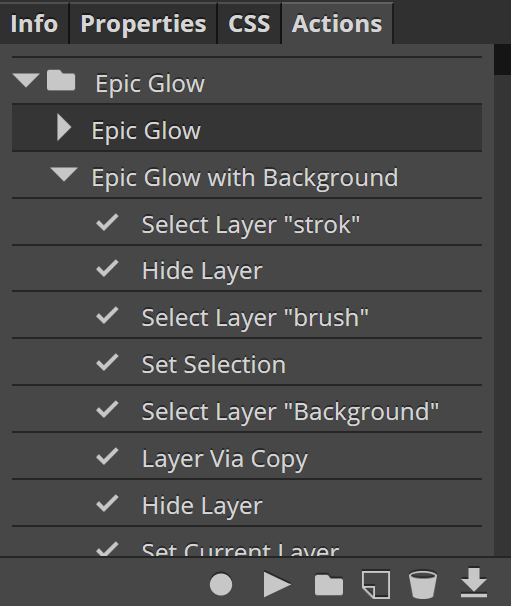Switch to the CSS tab
The width and height of the screenshot is (511, 606).
(x=249, y=23)
